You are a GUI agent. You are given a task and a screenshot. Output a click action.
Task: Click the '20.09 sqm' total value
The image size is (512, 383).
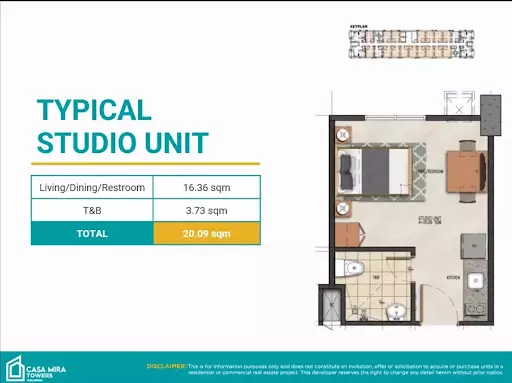tap(207, 233)
